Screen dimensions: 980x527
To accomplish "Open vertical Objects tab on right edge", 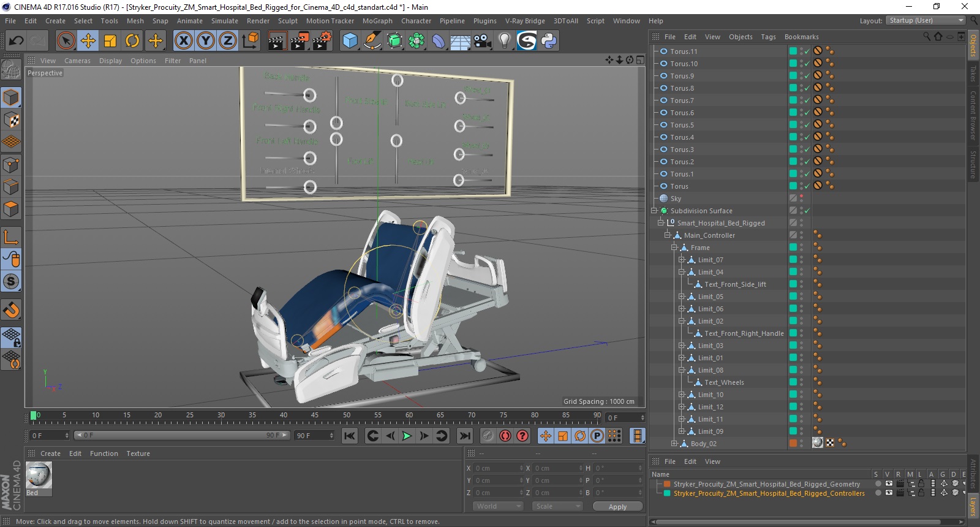I will click(973, 45).
